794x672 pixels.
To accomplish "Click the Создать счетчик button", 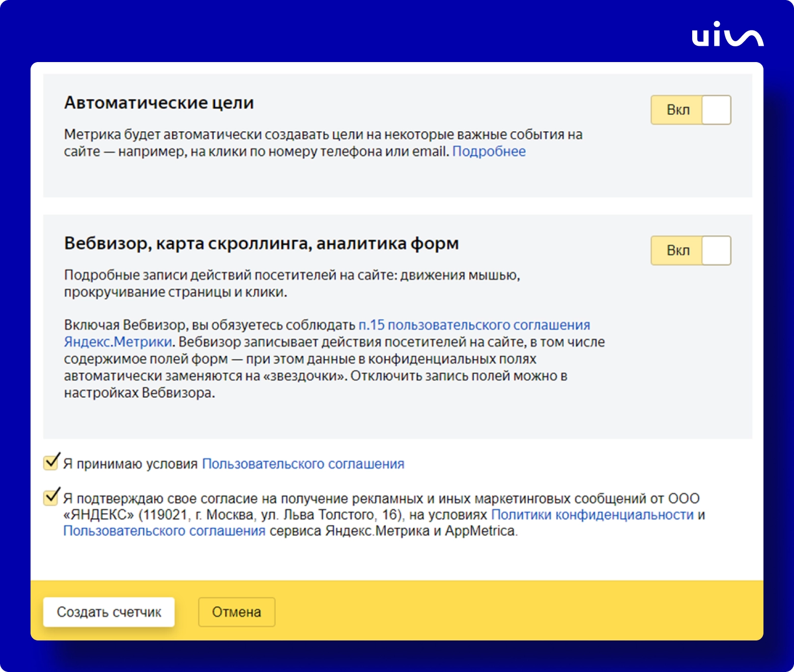I will tap(109, 612).
